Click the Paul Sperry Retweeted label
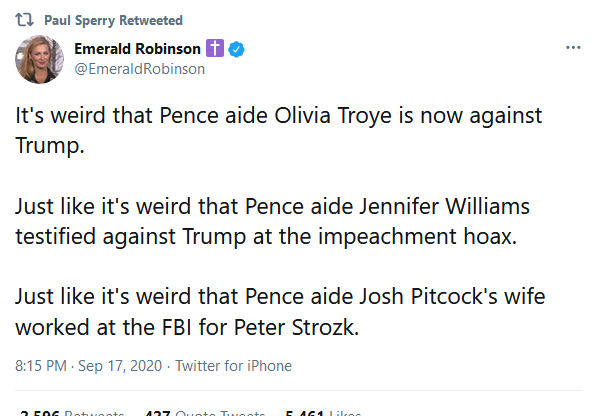 [113, 20]
